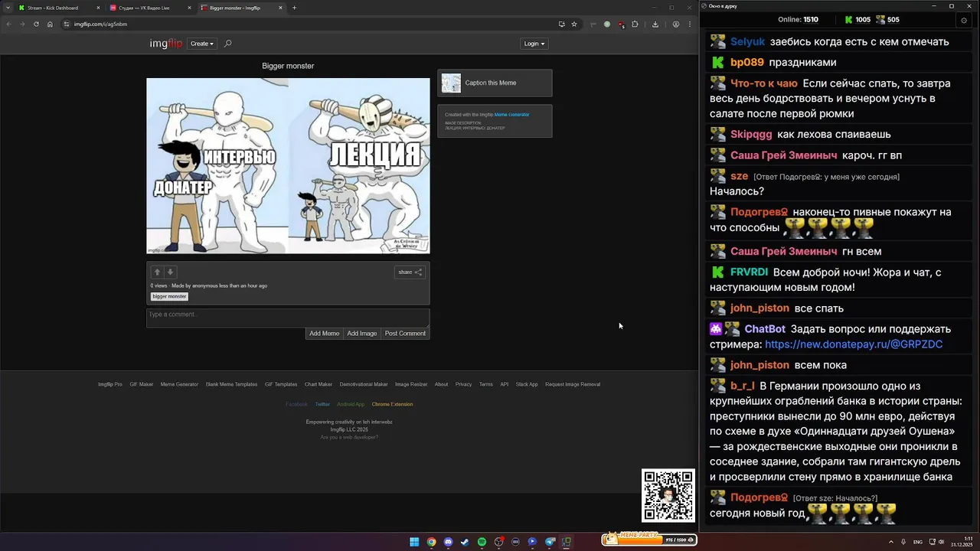Viewport: 980px width, 551px height.
Task: Click the Add Image button
Action: pos(362,334)
